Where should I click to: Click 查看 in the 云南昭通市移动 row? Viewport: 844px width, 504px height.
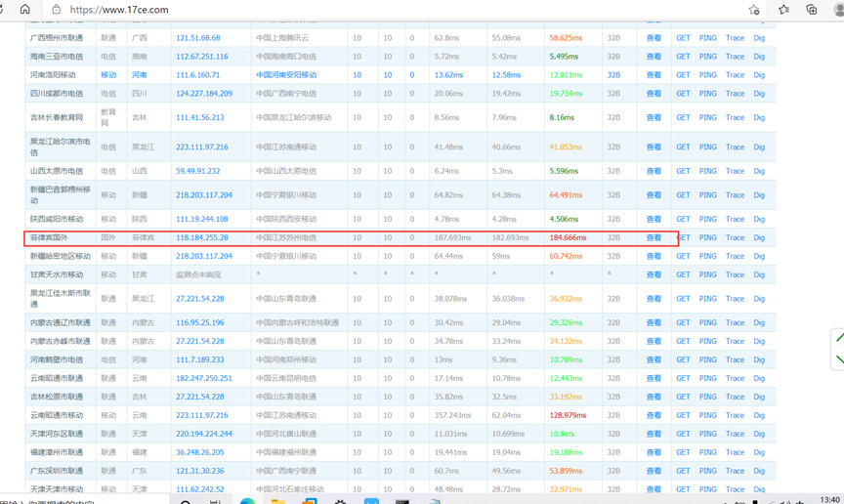pos(654,415)
